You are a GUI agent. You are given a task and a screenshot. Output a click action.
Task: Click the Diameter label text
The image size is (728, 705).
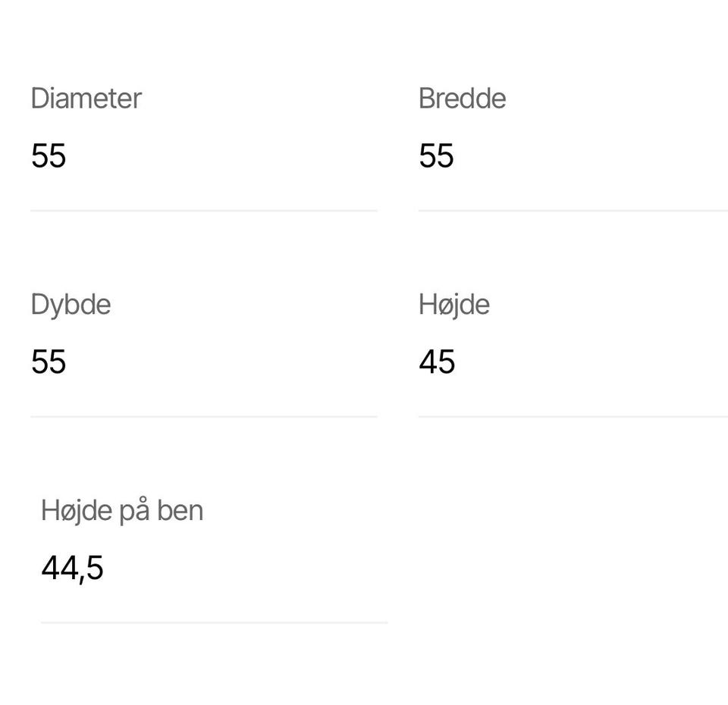coord(86,99)
